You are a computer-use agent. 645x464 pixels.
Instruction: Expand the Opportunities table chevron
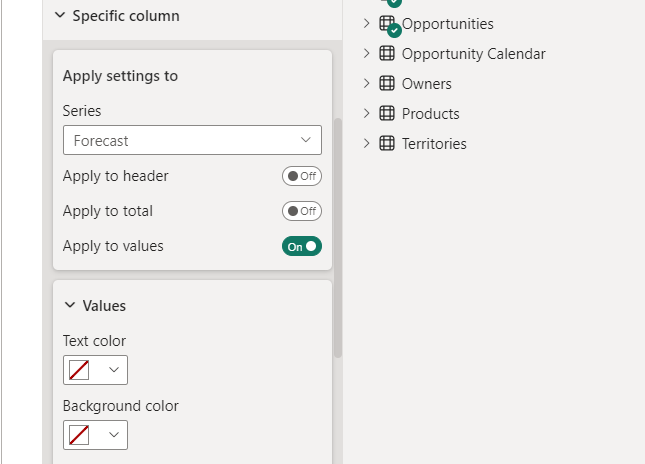[x=366, y=24]
